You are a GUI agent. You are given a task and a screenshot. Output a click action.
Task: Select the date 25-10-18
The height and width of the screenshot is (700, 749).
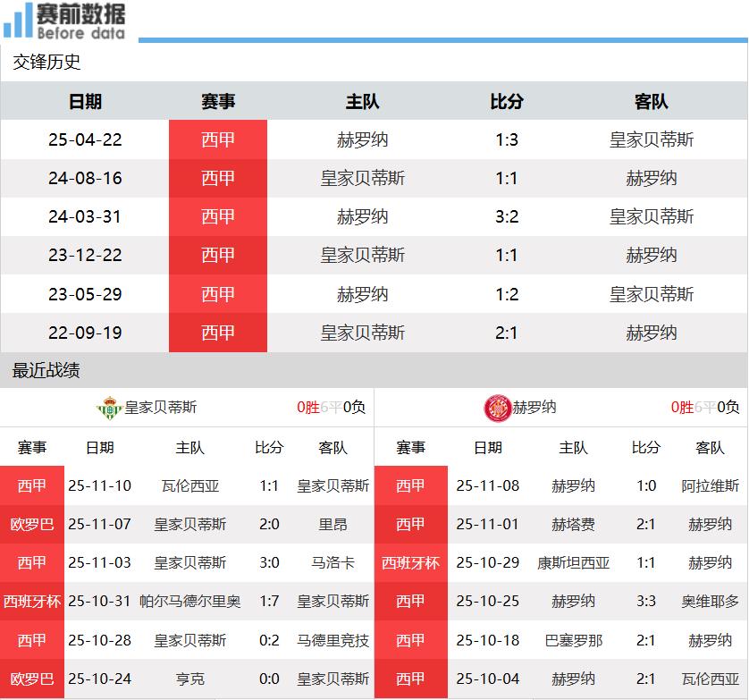tap(488, 640)
